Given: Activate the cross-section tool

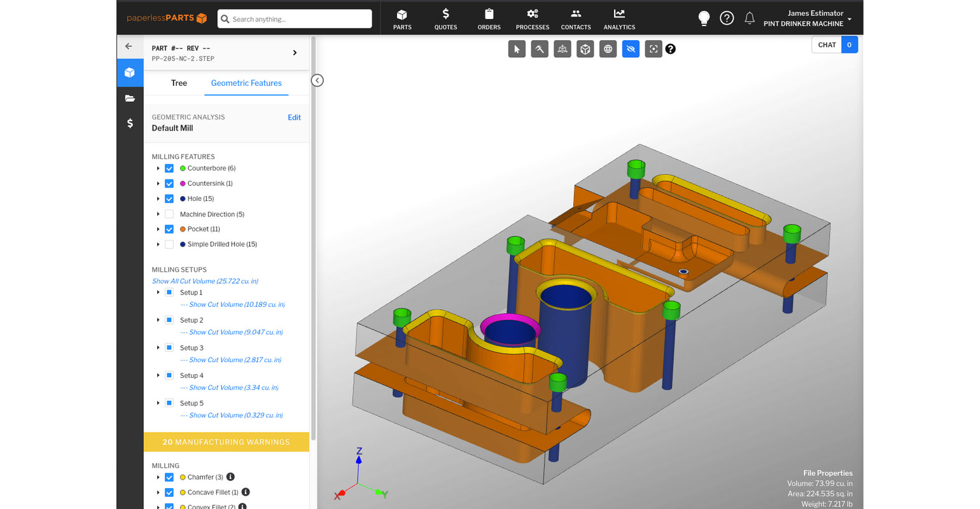Looking at the screenshot, I should [x=563, y=48].
